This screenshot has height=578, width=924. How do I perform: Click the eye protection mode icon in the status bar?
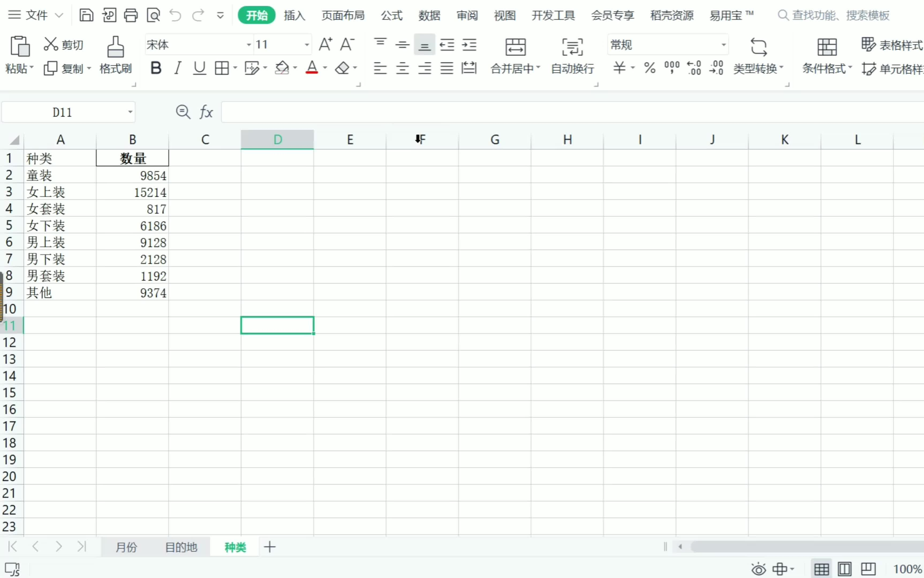(x=759, y=569)
